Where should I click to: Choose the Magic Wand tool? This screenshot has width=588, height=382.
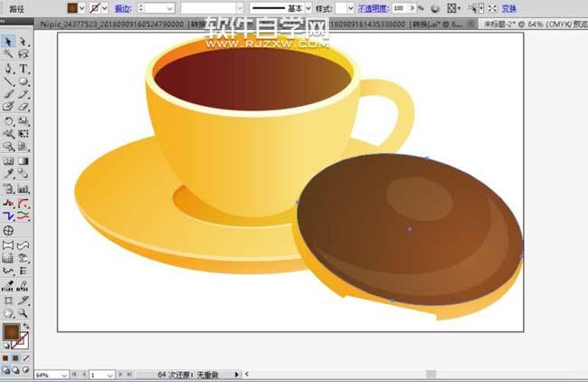(x=8, y=54)
